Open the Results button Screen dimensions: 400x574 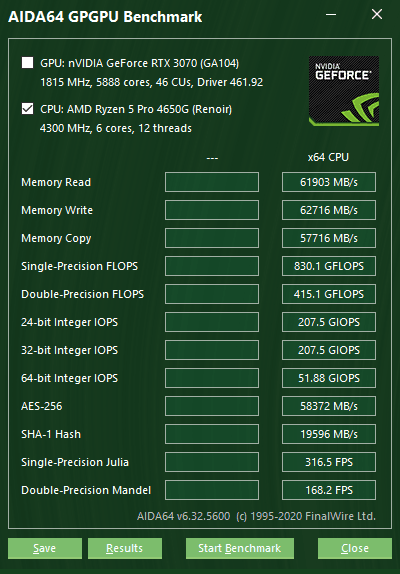124,548
